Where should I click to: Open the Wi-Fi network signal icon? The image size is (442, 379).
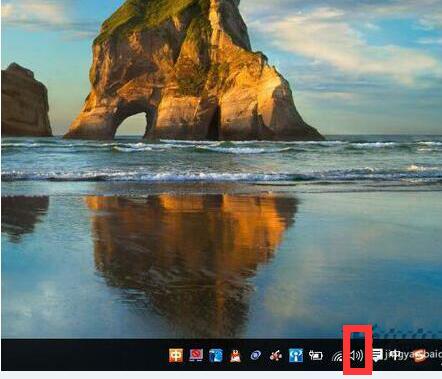click(x=338, y=356)
